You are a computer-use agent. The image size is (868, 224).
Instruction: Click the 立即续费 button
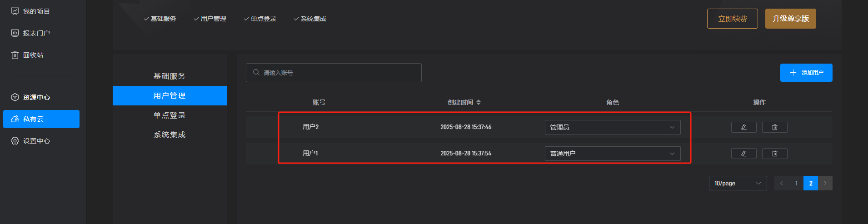tap(732, 19)
